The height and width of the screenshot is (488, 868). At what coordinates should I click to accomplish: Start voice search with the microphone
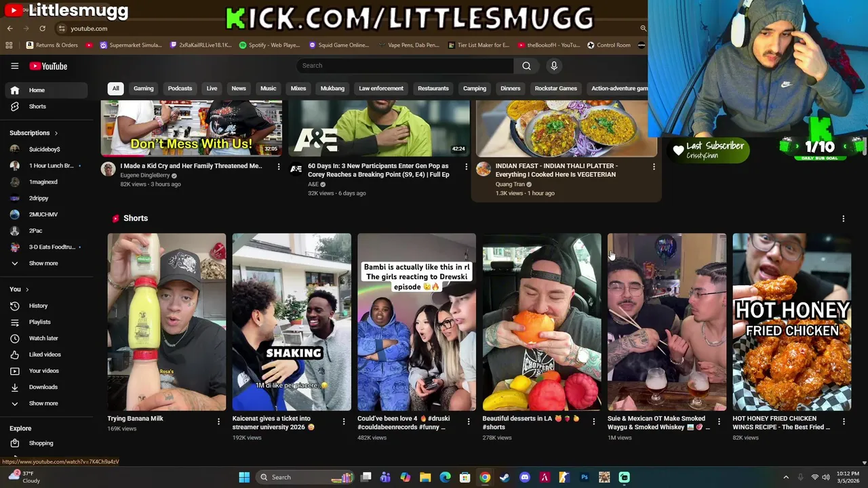pos(554,66)
